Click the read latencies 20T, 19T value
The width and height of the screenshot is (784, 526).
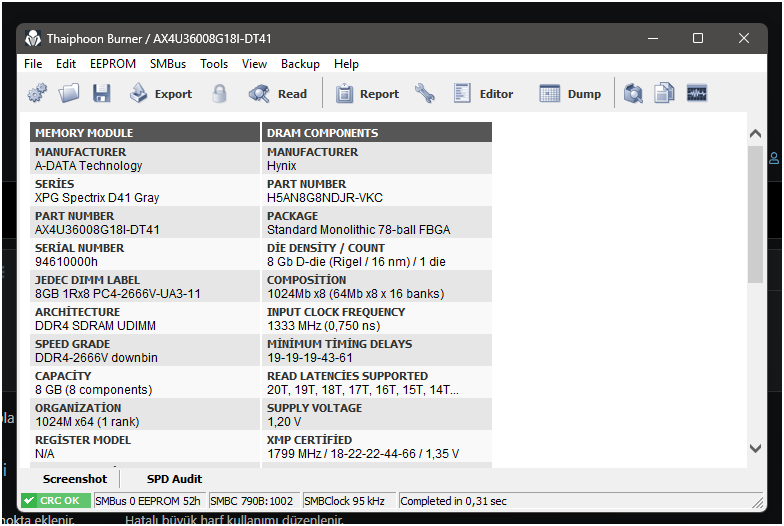(x=362, y=390)
